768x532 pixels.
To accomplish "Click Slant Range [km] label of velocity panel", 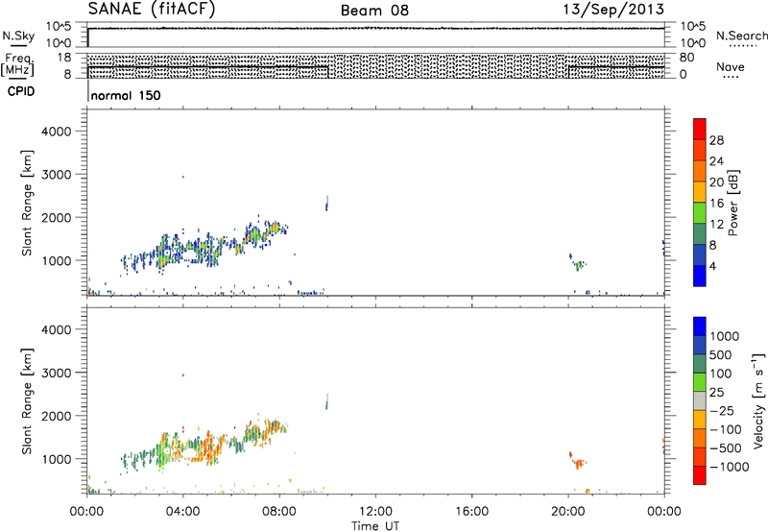I will point(27,401).
